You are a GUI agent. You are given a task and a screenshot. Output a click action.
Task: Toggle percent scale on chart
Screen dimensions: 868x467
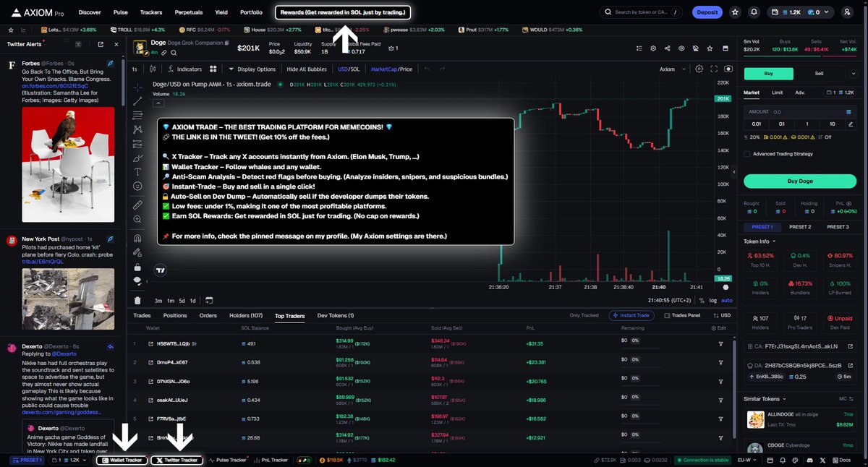pyautogui.click(x=702, y=300)
